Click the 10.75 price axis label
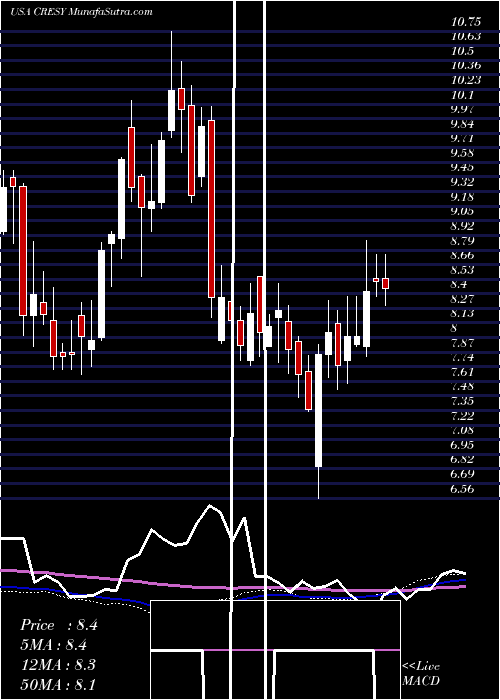 coord(466,22)
